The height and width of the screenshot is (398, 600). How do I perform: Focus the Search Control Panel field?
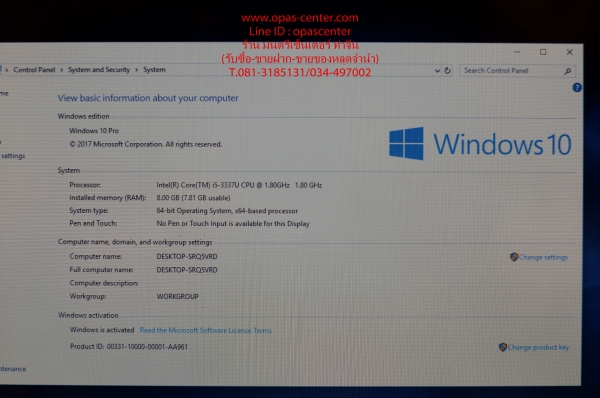[x=512, y=70]
